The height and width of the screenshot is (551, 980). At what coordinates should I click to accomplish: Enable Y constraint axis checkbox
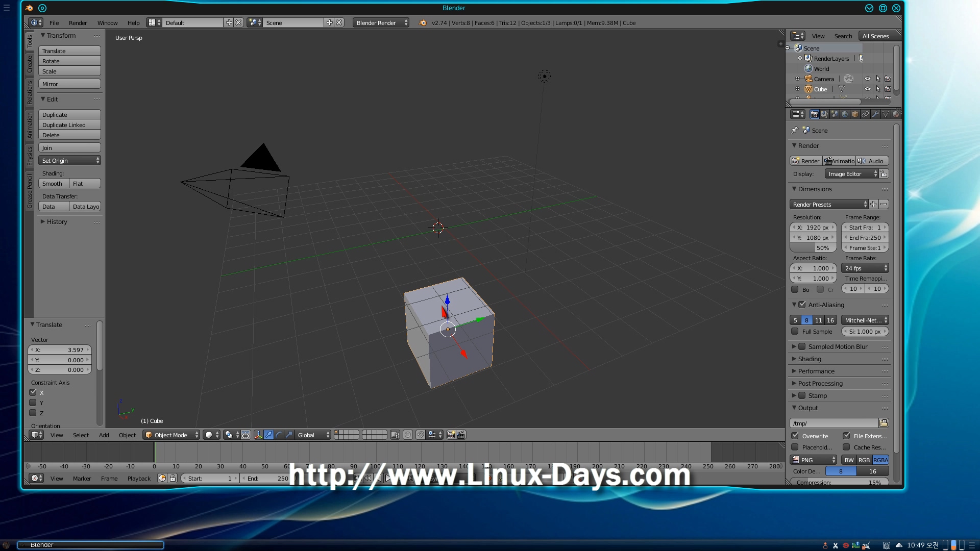click(33, 403)
